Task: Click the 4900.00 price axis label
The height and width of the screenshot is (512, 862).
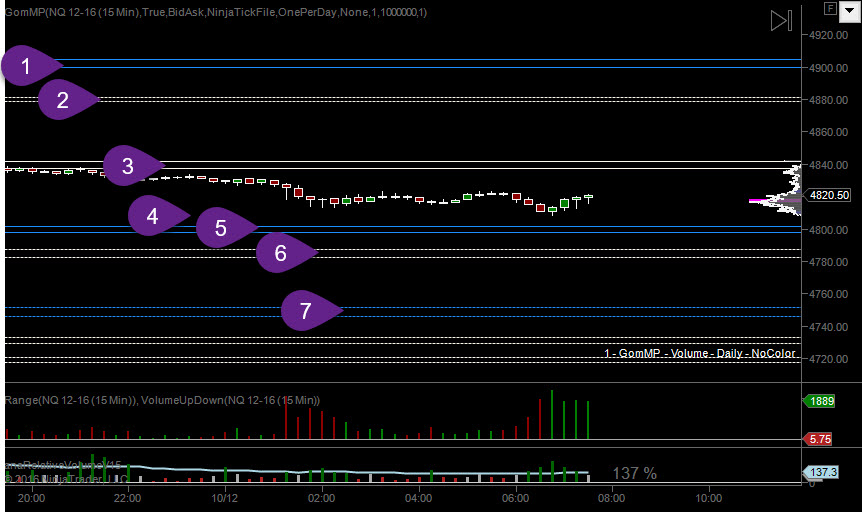Action: tap(828, 68)
